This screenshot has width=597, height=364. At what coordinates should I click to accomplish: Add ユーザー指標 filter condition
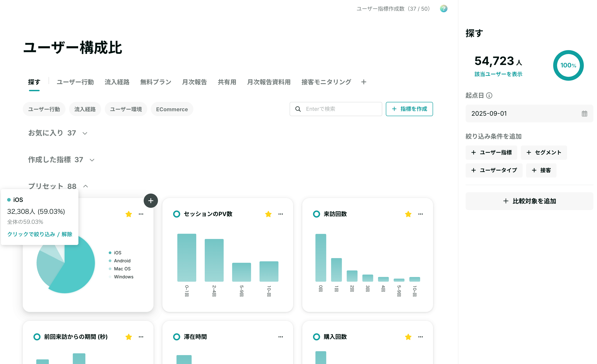tap(491, 152)
